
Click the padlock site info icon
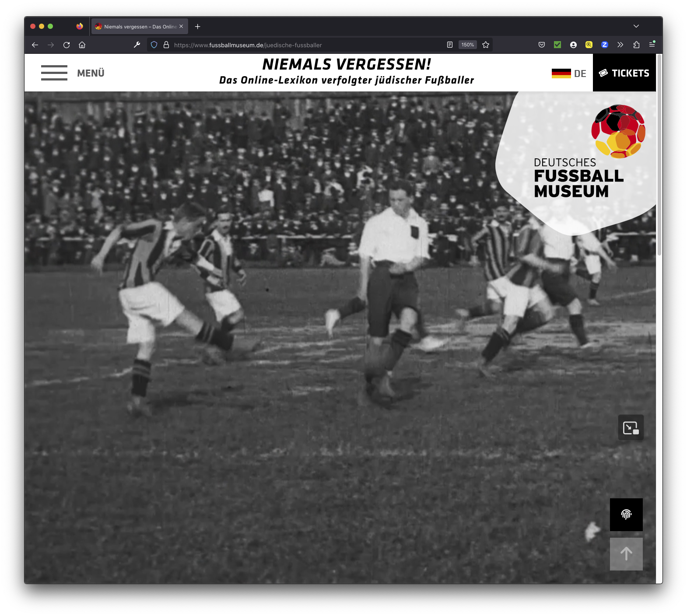[166, 45]
